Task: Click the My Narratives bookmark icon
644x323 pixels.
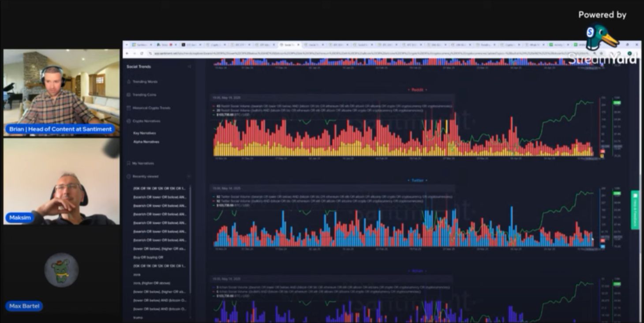Action: 129,163
